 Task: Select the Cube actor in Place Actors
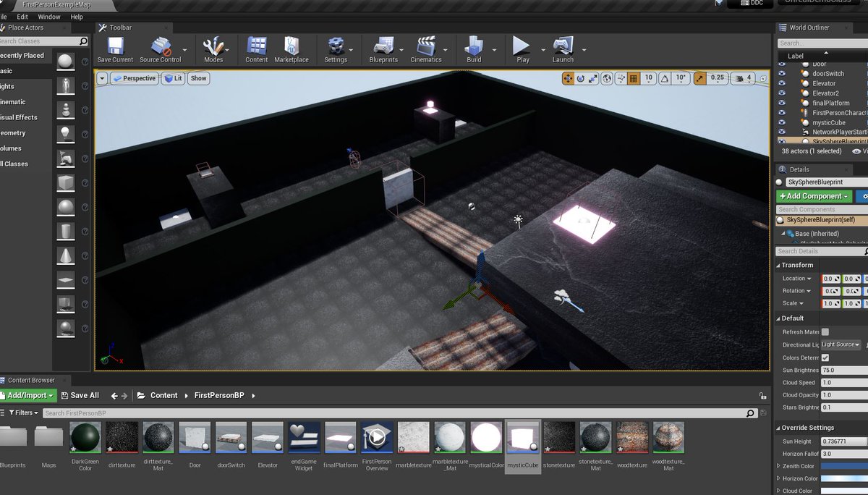coord(66,182)
